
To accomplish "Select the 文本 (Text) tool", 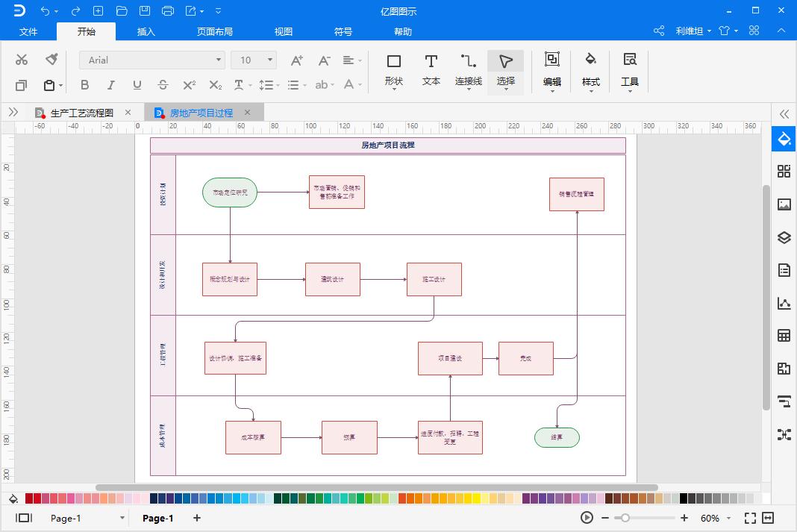I will 431,71.
